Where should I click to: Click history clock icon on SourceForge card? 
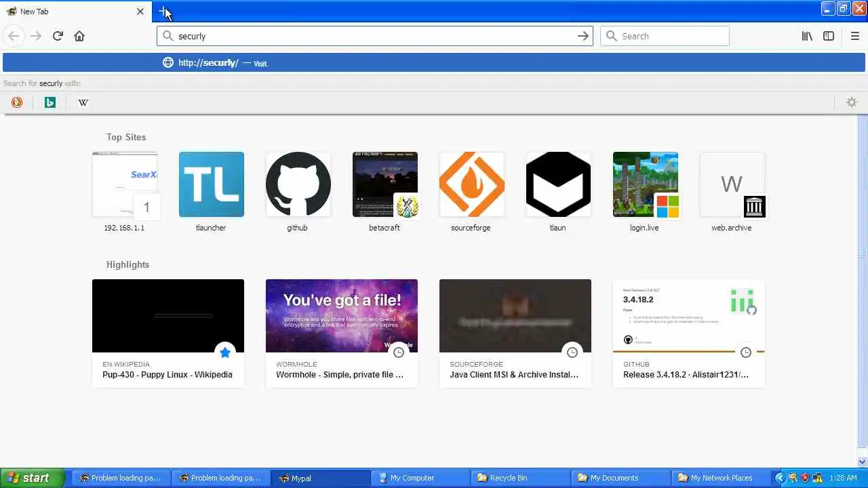pos(572,352)
